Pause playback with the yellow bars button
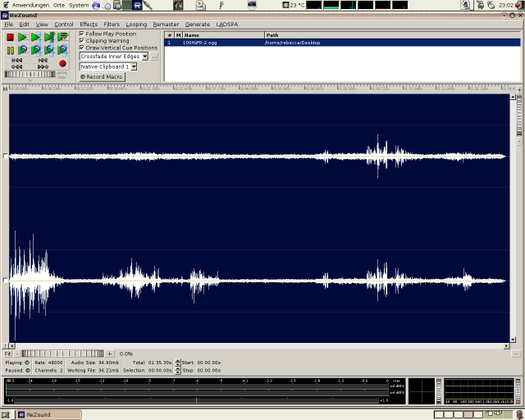The width and height of the screenshot is (525, 420). (10, 50)
